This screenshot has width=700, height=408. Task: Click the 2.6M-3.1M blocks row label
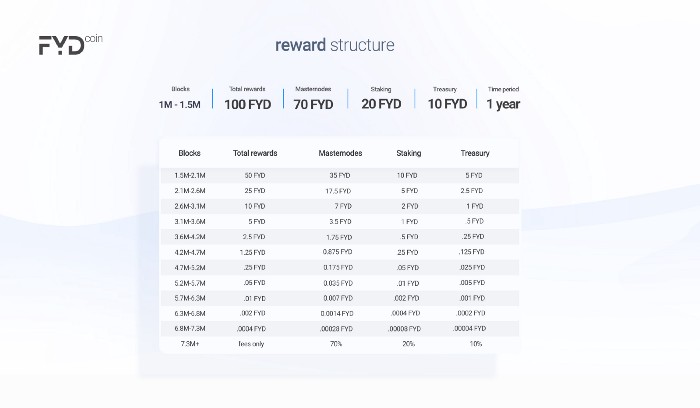click(190, 206)
